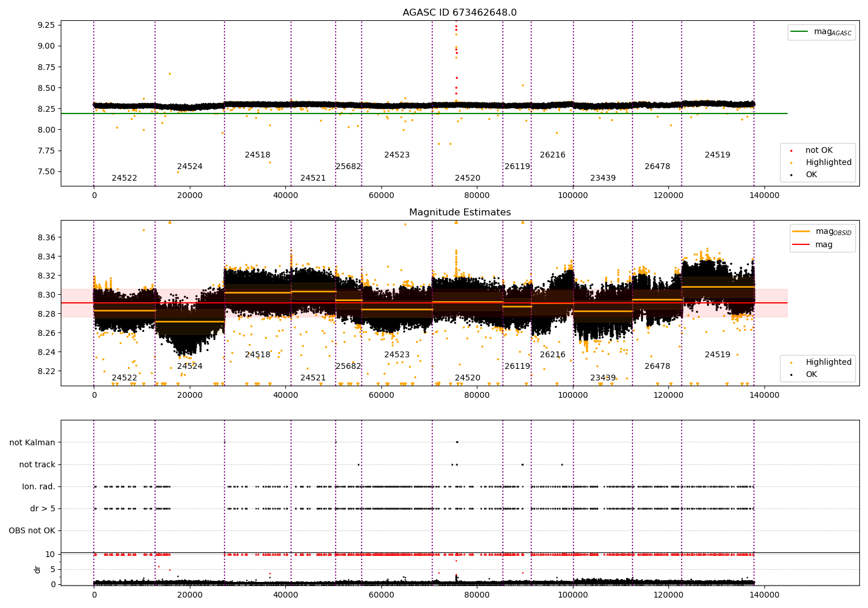The width and height of the screenshot is (868, 608).
Task: Click the rotated 'dr' y-axis label
Action: 38,569
